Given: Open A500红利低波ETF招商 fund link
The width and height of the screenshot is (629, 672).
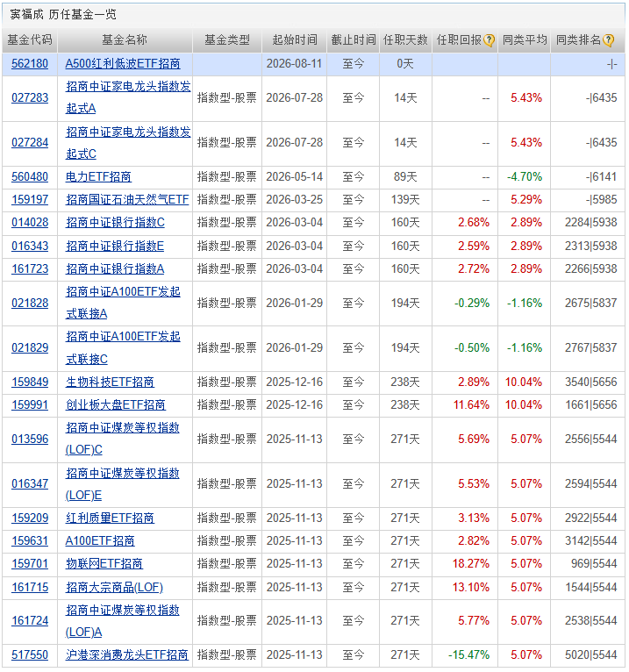Looking at the screenshot, I should (x=123, y=64).
